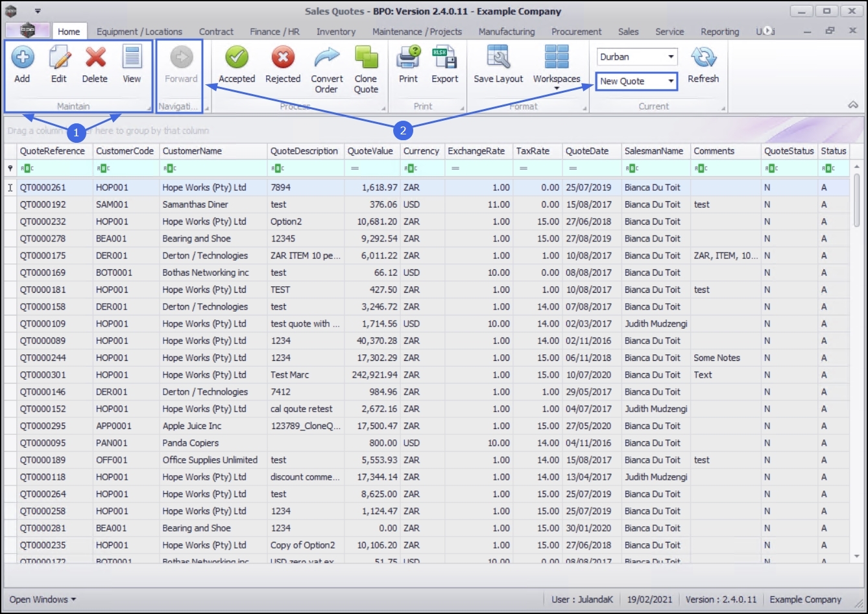868x614 pixels.
Task: Switch to the Finance / HR tab
Action: (x=274, y=31)
